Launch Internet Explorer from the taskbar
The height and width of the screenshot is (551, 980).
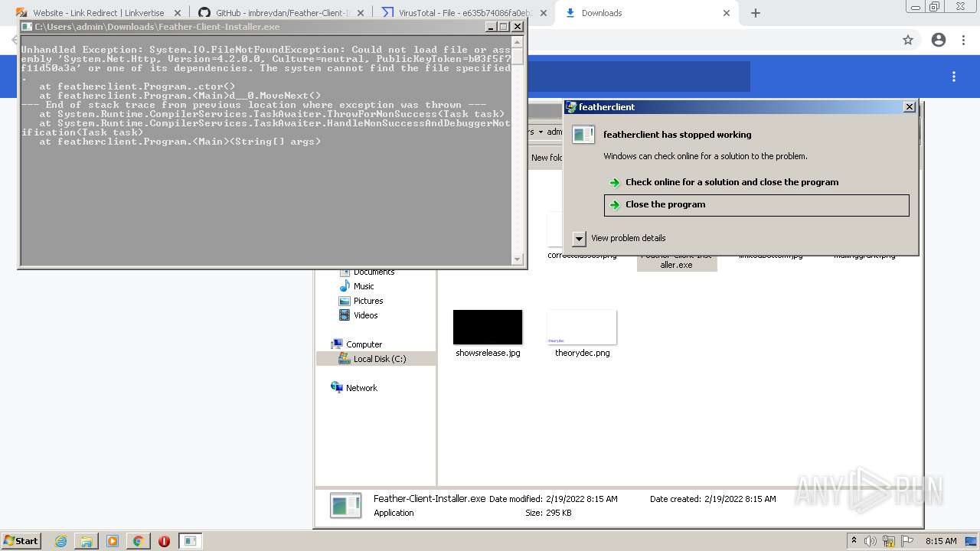tap(60, 541)
